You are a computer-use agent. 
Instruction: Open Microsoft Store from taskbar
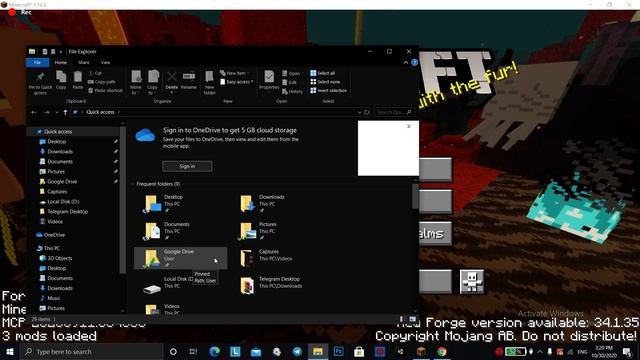point(359,351)
